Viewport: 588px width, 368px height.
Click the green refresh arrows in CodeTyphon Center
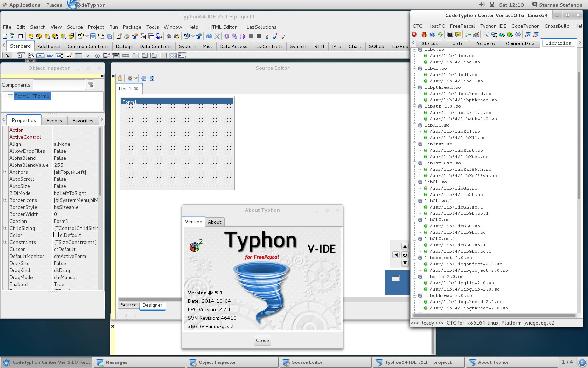click(440, 34)
